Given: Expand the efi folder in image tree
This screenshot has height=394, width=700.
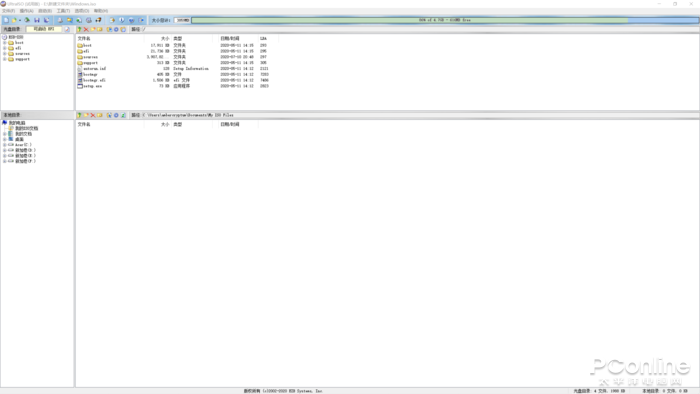Looking at the screenshot, I should (5, 48).
